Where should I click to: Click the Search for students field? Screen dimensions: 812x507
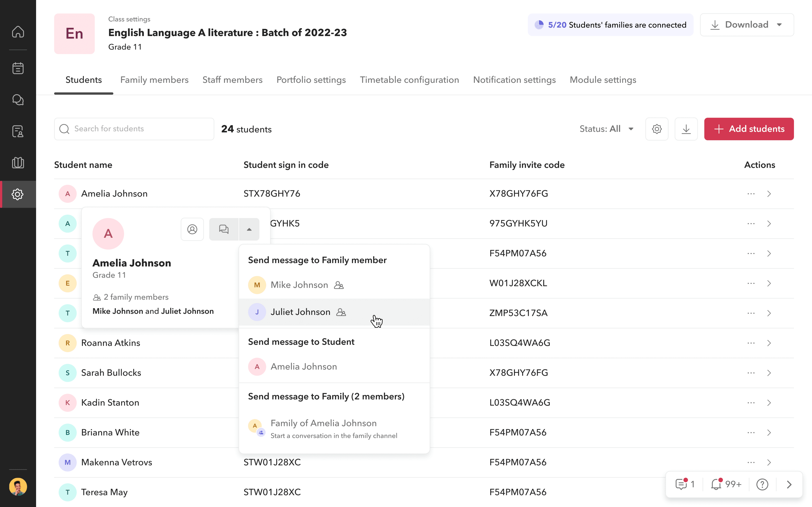[x=134, y=129]
